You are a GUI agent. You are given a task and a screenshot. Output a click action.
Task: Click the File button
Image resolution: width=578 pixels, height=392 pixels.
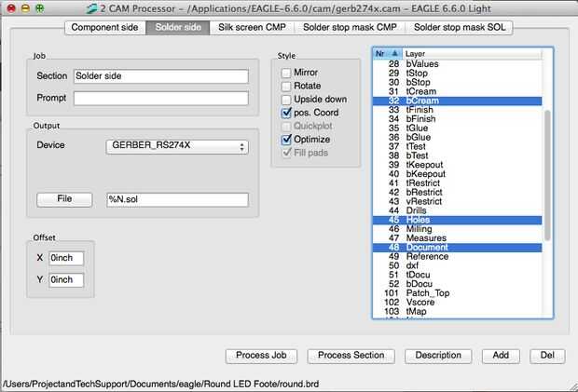[x=64, y=199]
